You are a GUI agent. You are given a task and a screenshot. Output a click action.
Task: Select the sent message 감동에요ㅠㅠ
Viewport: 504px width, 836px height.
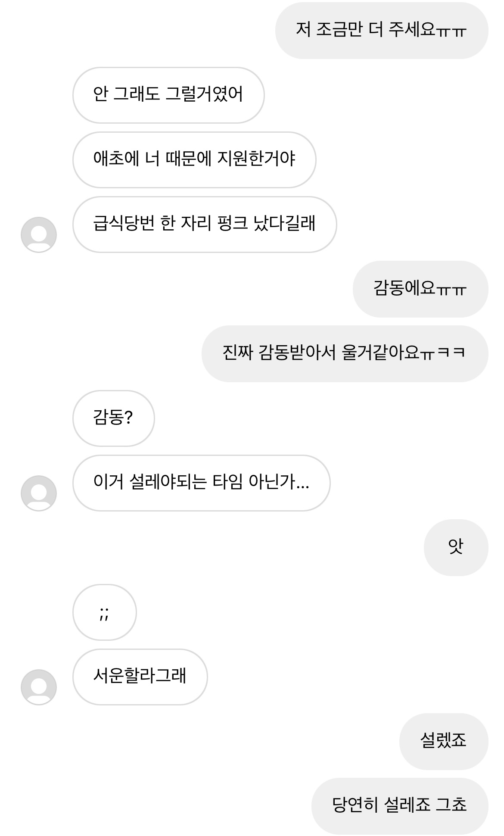coord(420,289)
